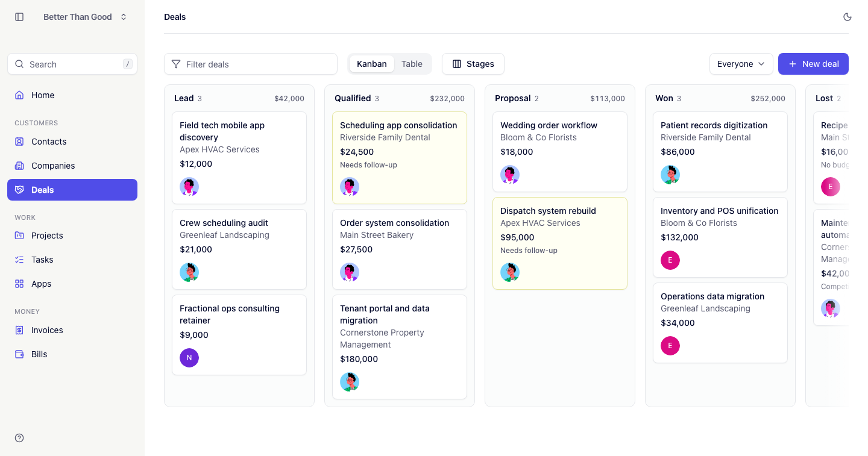The width and height of the screenshot is (868, 456).
Task: Open Invoices in the sidebar
Action: point(72,330)
